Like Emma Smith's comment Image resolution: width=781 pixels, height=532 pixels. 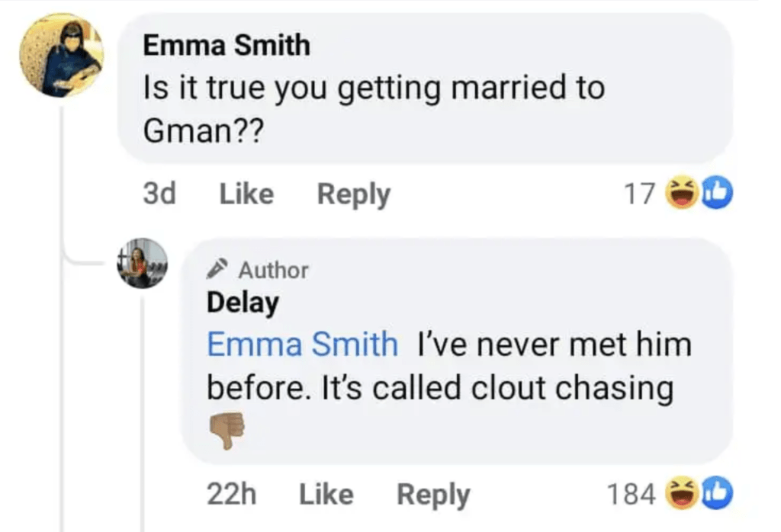[246, 194]
